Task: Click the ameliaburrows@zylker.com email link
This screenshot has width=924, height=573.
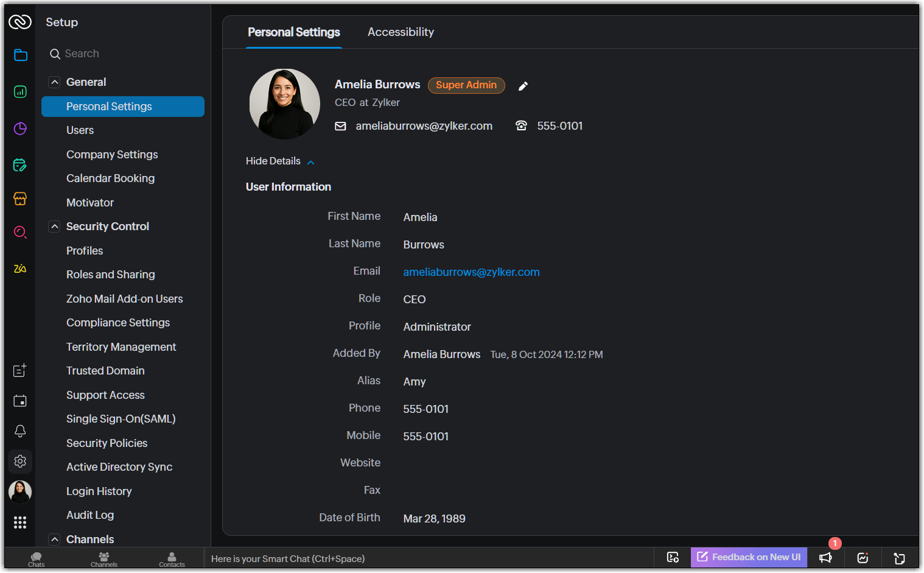Action: pos(471,272)
